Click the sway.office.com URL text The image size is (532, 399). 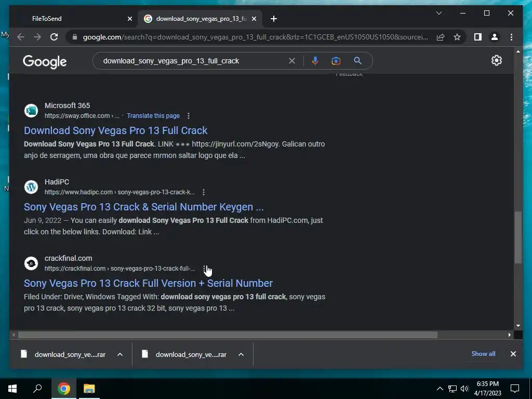coord(82,116)
